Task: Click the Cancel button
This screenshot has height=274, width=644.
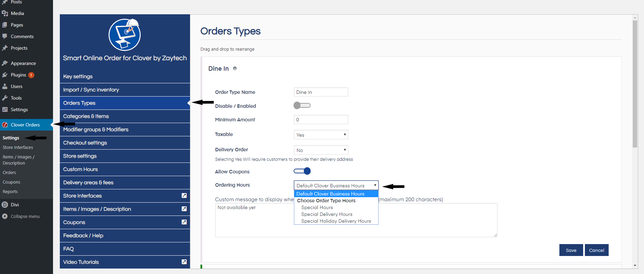Action: (596, 250)
